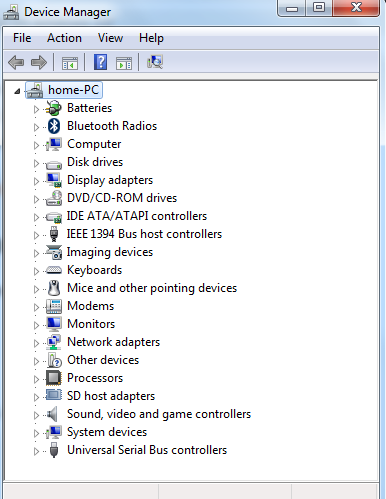The height and width of the screenshot is (499, 386).
Task: Click the Forward arrow toolbar button
Action: (38, 62)
